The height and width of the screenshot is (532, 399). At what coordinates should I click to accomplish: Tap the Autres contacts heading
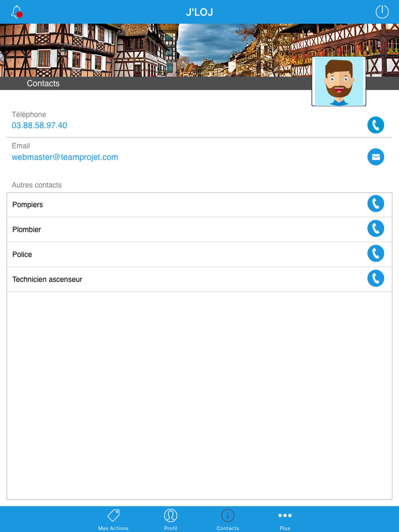[37, 185]
